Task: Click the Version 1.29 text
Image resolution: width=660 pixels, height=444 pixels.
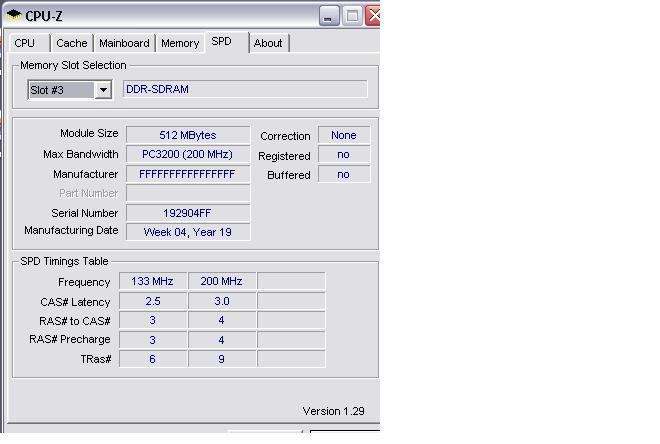Action: point(333,411)
